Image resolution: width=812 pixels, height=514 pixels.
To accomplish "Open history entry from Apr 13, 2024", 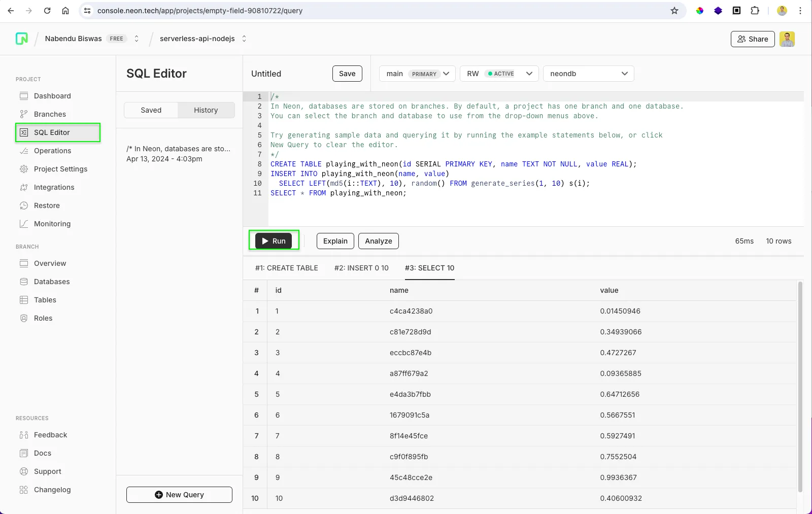I will click(179, 154).
